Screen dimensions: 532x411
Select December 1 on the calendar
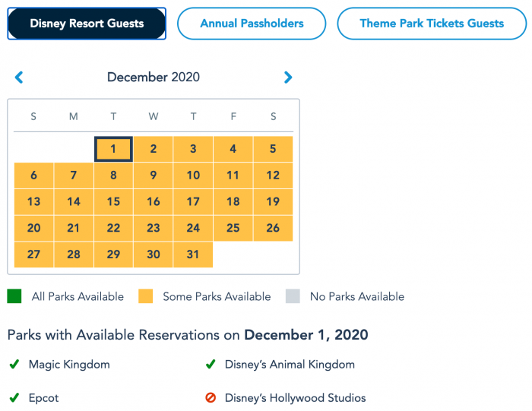113,149
